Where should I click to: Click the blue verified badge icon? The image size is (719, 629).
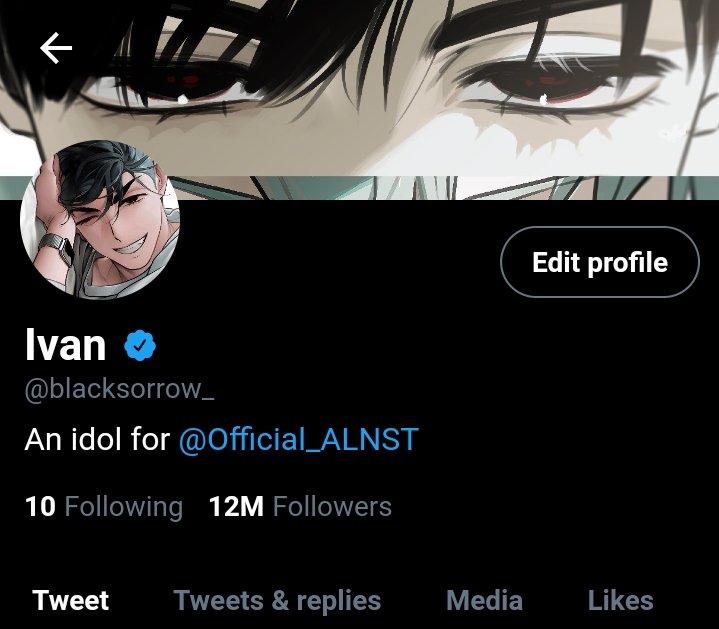coord(140,345)
